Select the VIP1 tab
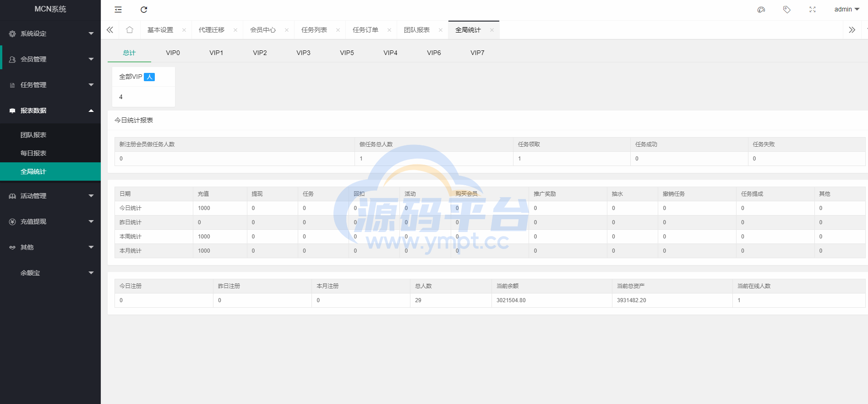This screenshot has height=404, width=868. coord(216,53)
